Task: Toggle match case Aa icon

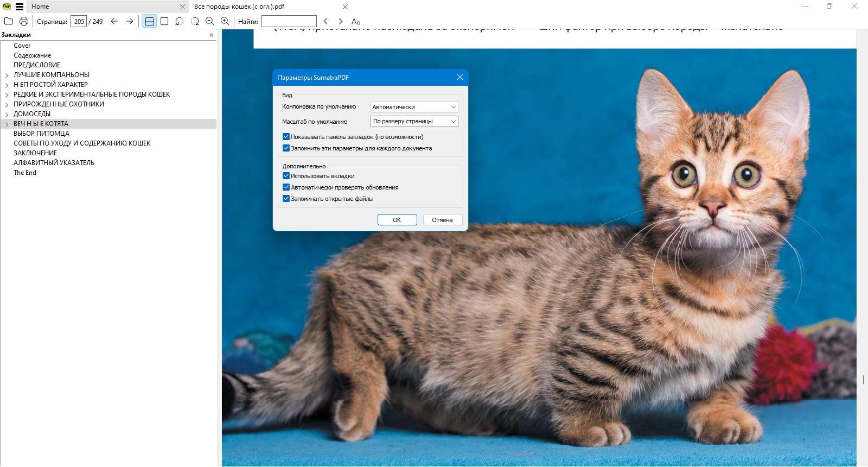Action: pyautogui.click(x=356, y=21)
